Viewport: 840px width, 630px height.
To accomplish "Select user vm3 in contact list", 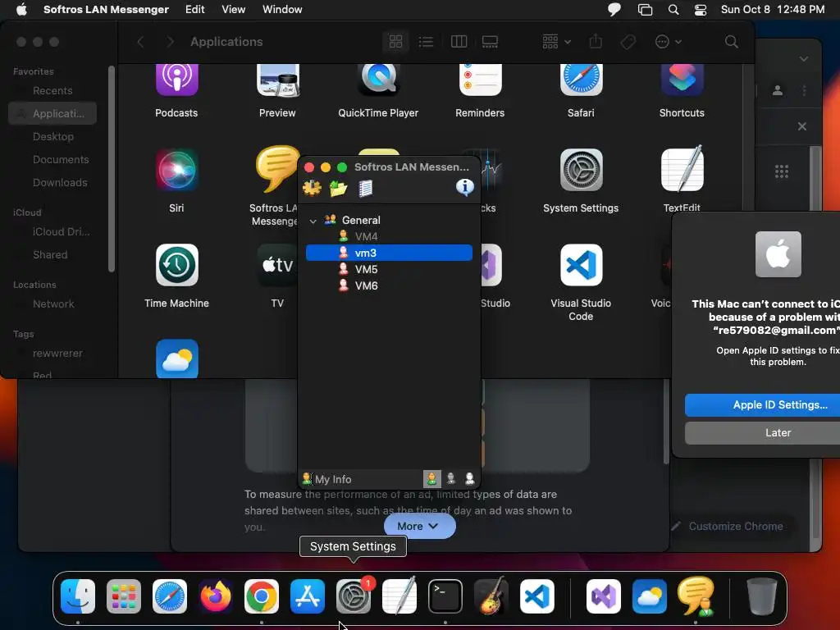I will point(389,253).
